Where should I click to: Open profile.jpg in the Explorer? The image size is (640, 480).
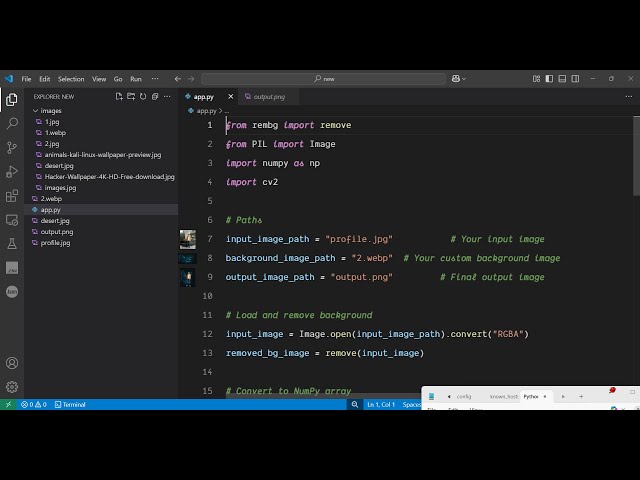[x=55, y=243]
